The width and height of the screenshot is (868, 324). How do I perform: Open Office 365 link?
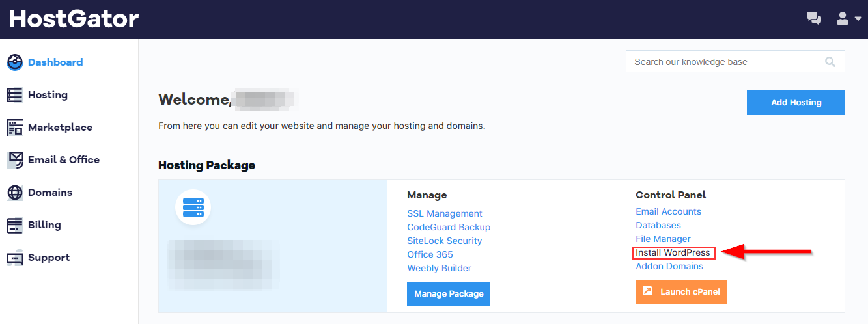click(x=430, y=254)
